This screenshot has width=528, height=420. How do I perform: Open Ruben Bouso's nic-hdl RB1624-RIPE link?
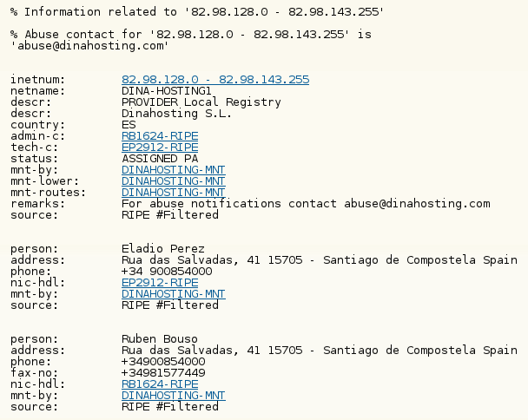(160, 384)
